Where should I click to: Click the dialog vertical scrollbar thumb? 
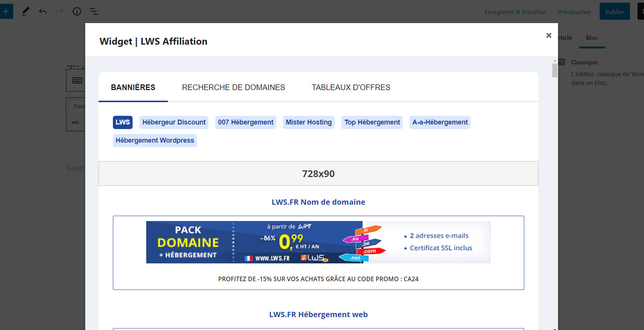tap(555, 70)
